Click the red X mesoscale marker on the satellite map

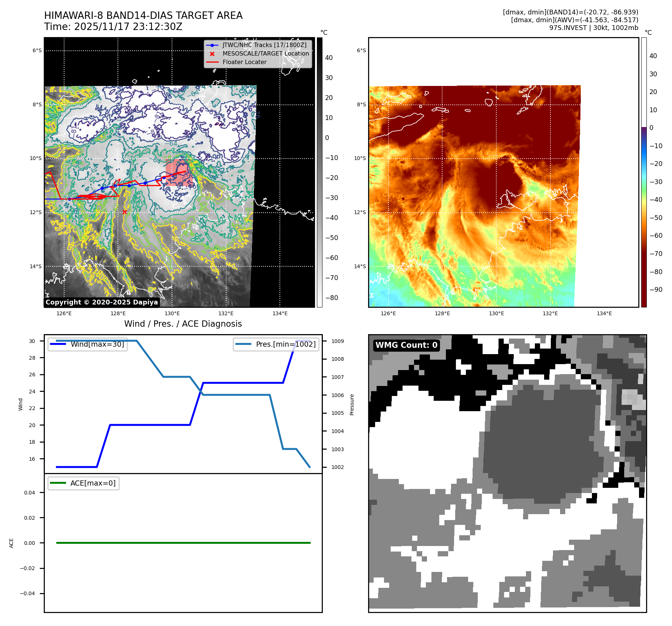pos(125,212)
